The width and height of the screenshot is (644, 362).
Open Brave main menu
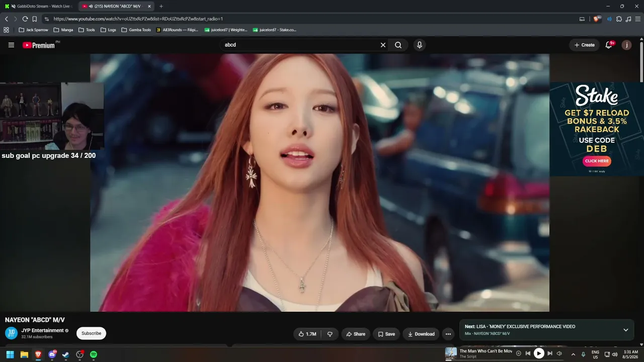coord(638,19)
